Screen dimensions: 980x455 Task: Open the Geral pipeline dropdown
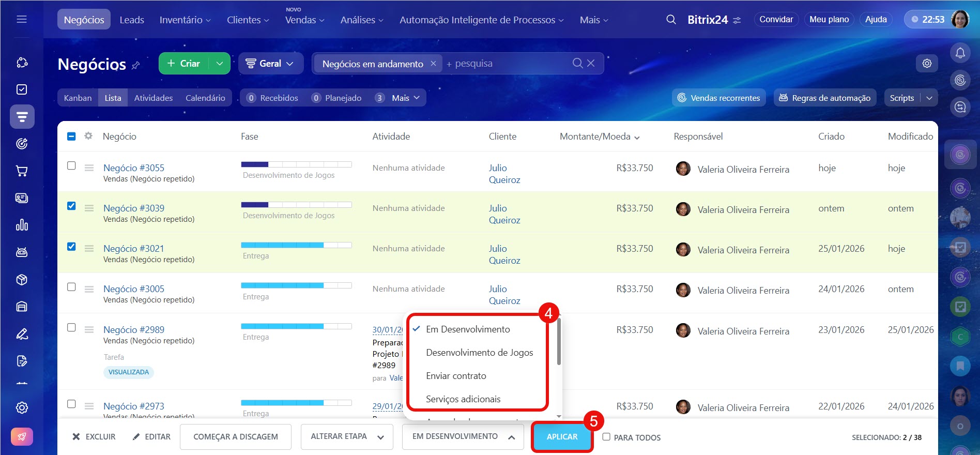(270, 63)
